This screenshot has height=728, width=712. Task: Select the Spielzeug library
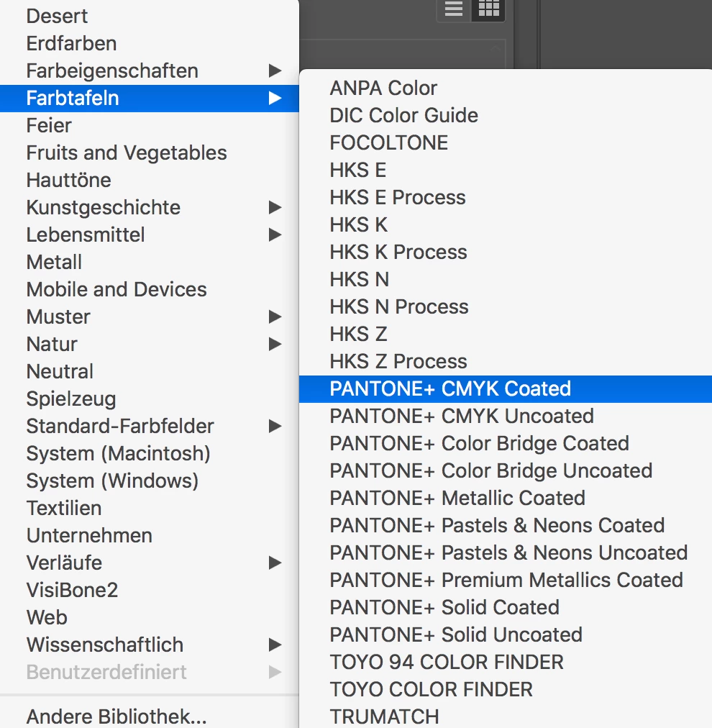pos(150,399)
